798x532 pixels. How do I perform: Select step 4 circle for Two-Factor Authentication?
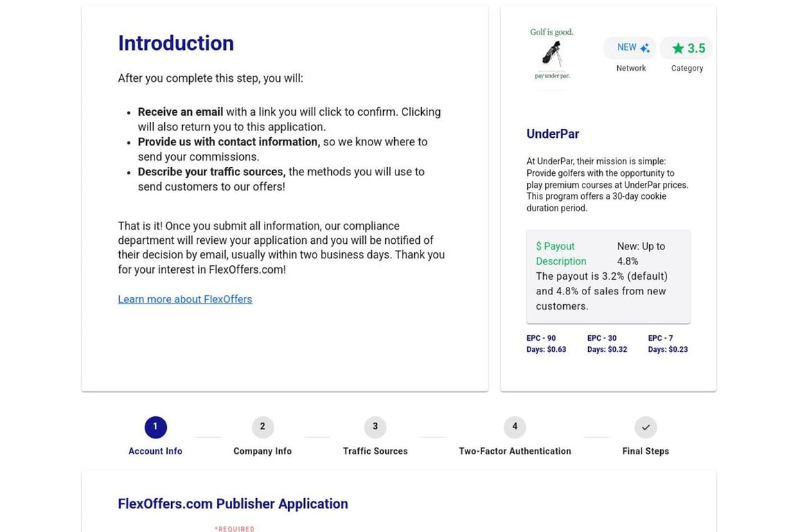pyautogui.click(x=515, y=427)
